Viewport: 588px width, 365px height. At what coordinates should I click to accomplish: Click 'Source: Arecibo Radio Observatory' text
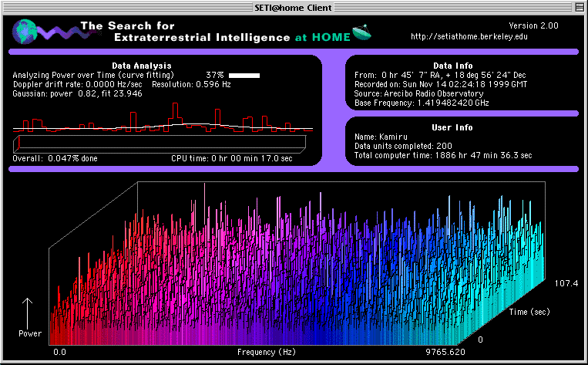pyautogui.click(x=419, y=93)
